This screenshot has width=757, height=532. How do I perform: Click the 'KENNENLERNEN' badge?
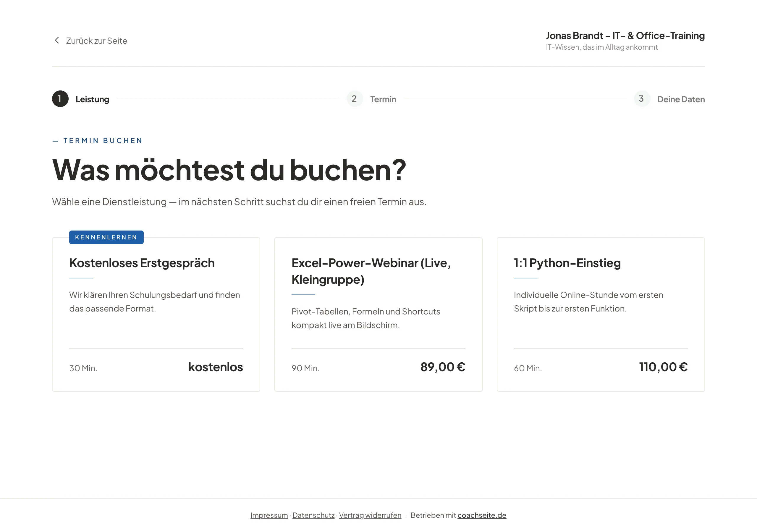click(106, 237)
